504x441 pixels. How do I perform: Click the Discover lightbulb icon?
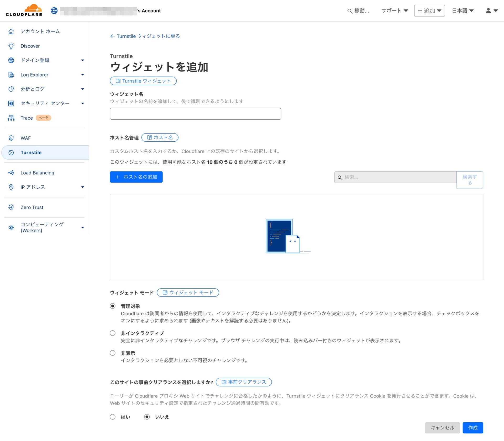[x=11, y=46]
